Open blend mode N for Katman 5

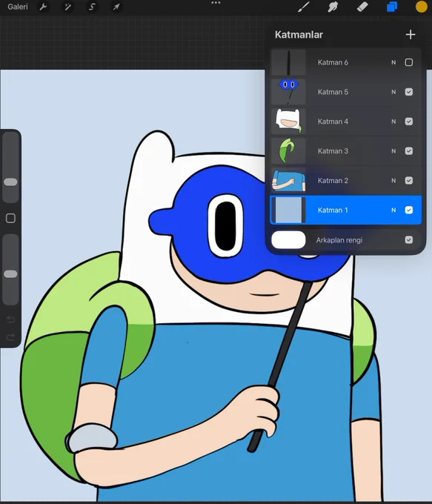coord(393,92)
